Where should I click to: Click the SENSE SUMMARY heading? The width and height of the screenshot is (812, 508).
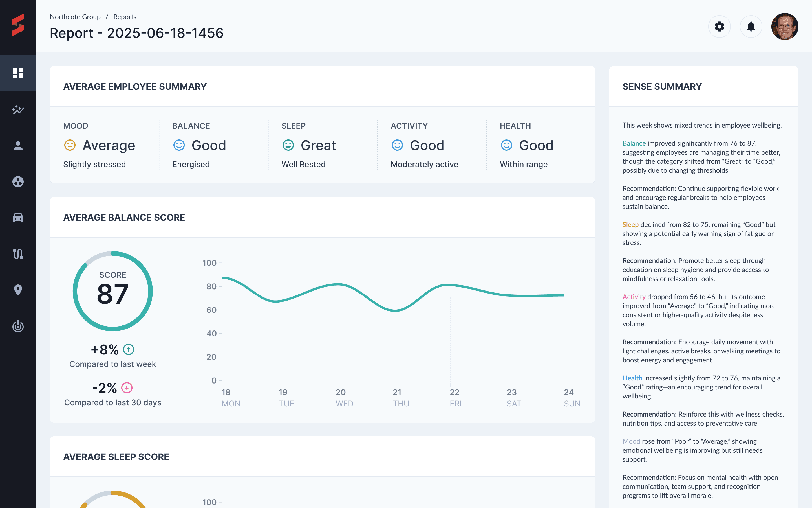(662, 86)
